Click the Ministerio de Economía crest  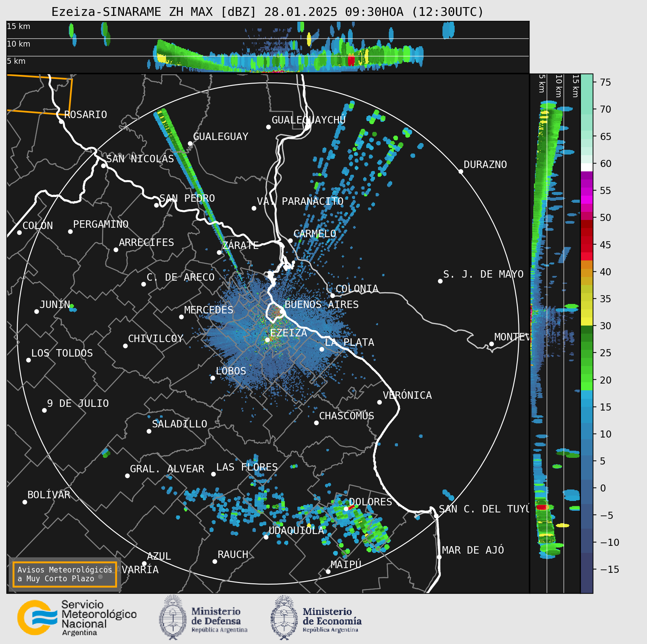coord(284,618)
